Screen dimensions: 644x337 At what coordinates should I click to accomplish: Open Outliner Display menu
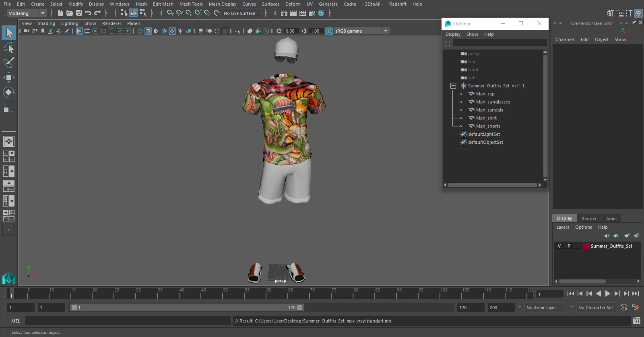click(453, 34)
